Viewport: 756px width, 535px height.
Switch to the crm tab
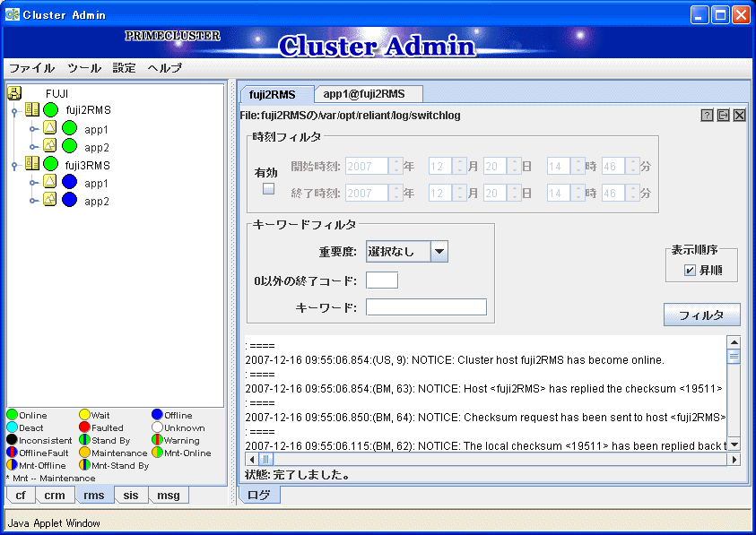[x=55, y=495]
